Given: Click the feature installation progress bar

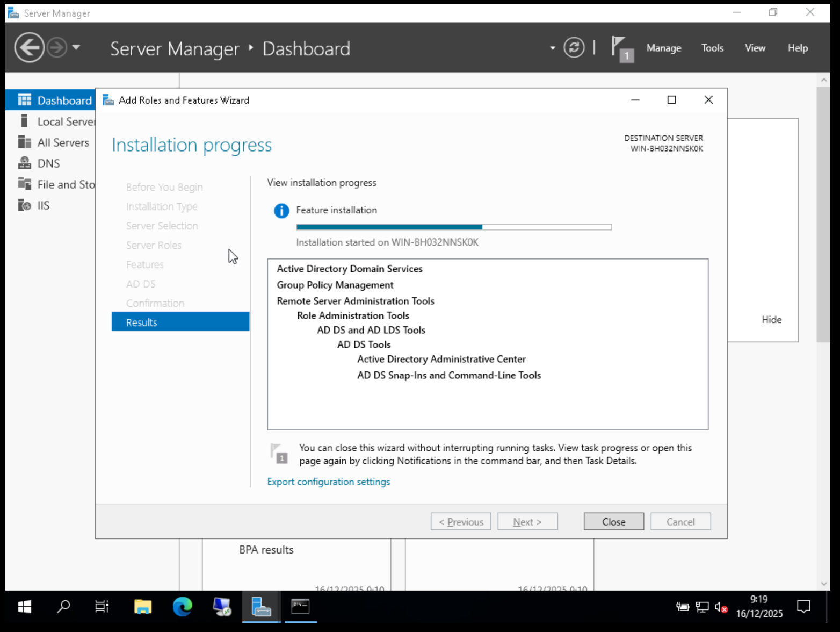Looking at the screenshot, I should coord(453,227).
